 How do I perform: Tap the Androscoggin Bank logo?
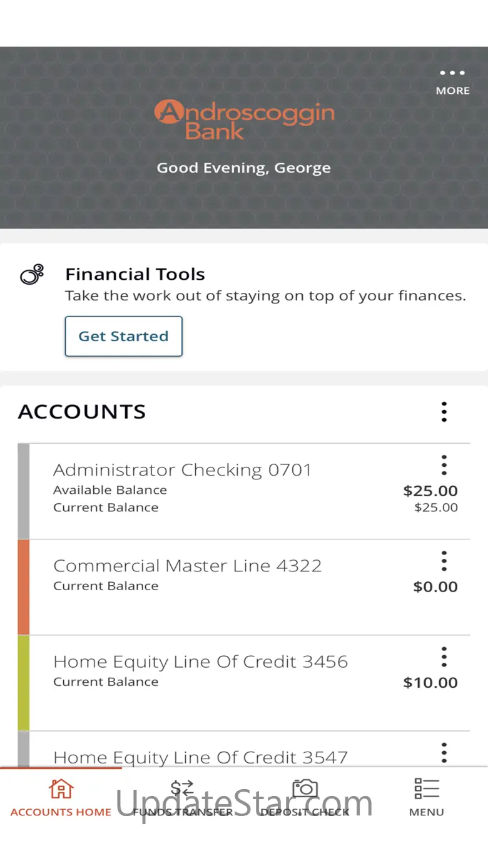244,120
